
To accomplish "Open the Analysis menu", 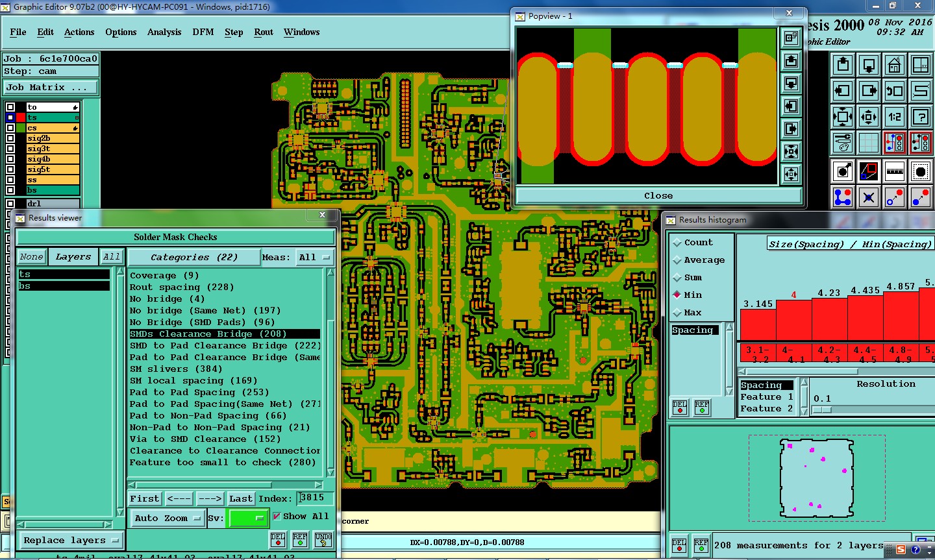I will pyautogui.click(x=164, y=32).
